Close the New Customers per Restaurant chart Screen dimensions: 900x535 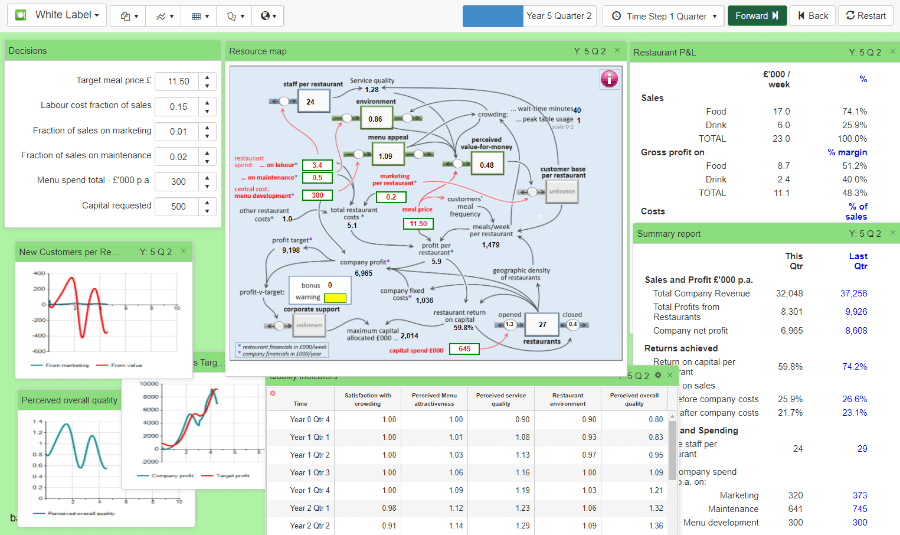pos(182,252)
